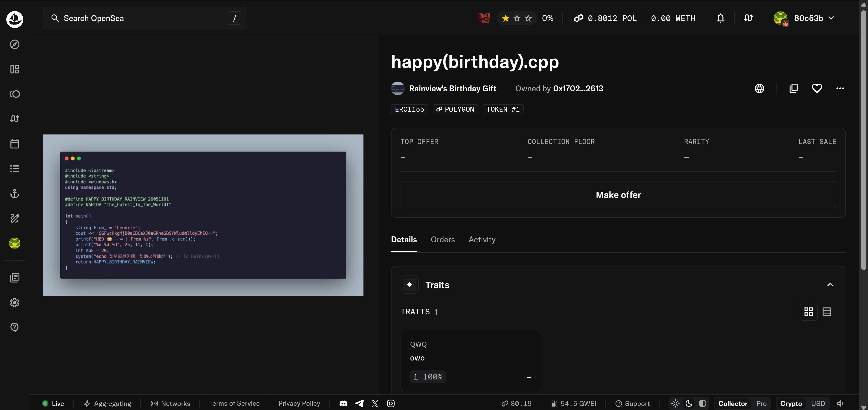Click the copy link icon
The height and width of the screenshot is (410, 868).
(793, 88)
